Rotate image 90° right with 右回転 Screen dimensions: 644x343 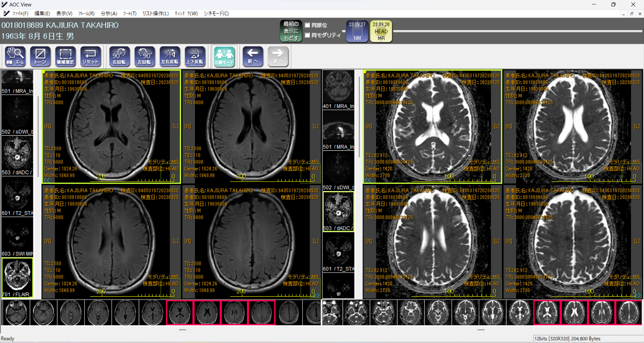click(x=119, y=56)
